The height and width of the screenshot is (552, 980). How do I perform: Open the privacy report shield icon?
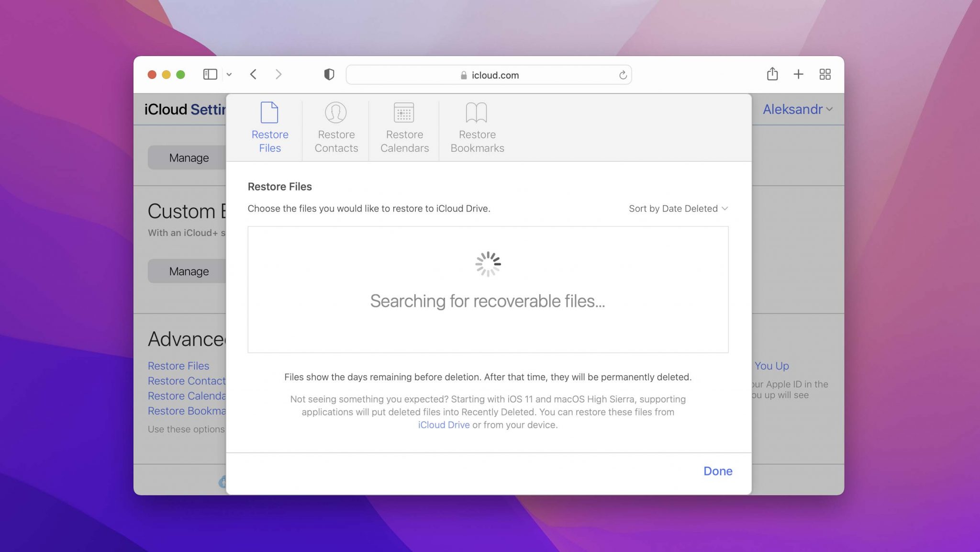coord(329,74)
